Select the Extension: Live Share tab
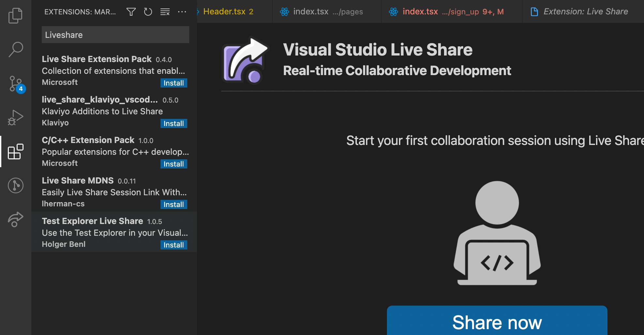 (x=583, y=12)
